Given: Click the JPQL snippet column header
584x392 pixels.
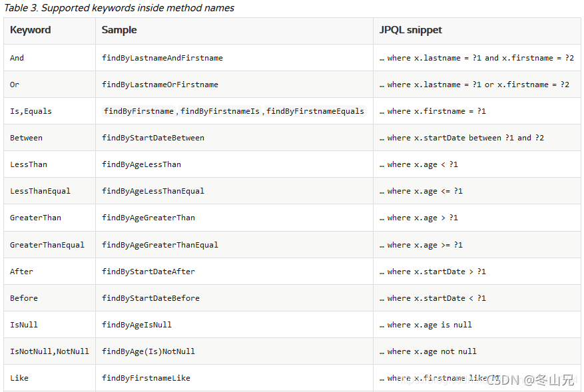Looking at the screenshot, I should (x=410, y=30).
